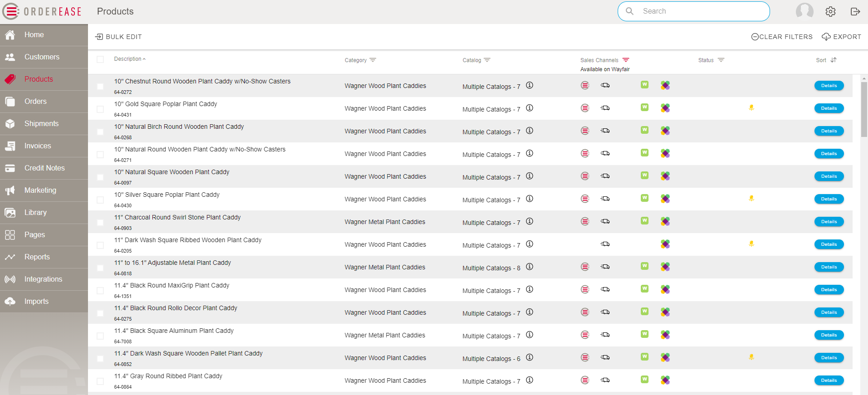Image resolution: width=868 pixels, height=395 pixels.
Task: Sort by Description column header
Action: pyautogui.click(x=130, y=59)
